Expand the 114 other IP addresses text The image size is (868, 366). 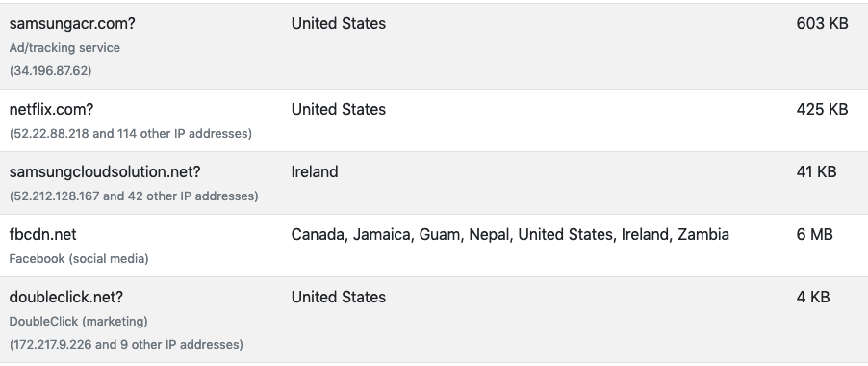[185, 134]
